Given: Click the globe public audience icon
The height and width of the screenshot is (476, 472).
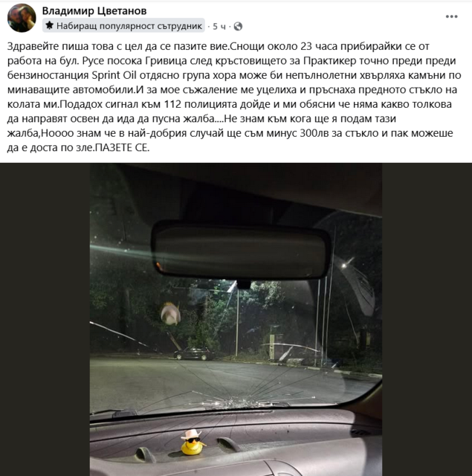Looking at the screenshot, I should pos(238,27).
